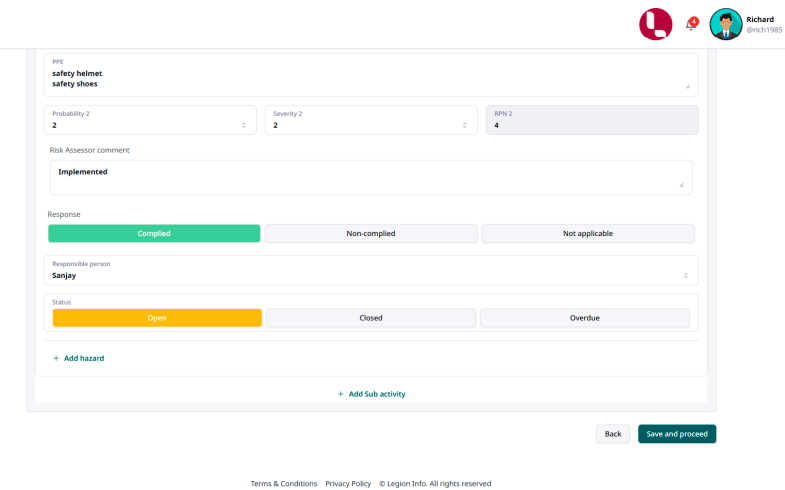Open the notifications bell icon

coord(690,25)
